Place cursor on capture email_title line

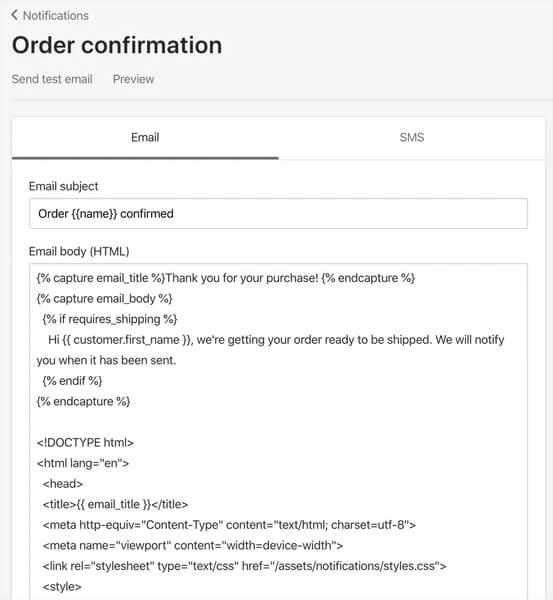click(x=226, y=278)
